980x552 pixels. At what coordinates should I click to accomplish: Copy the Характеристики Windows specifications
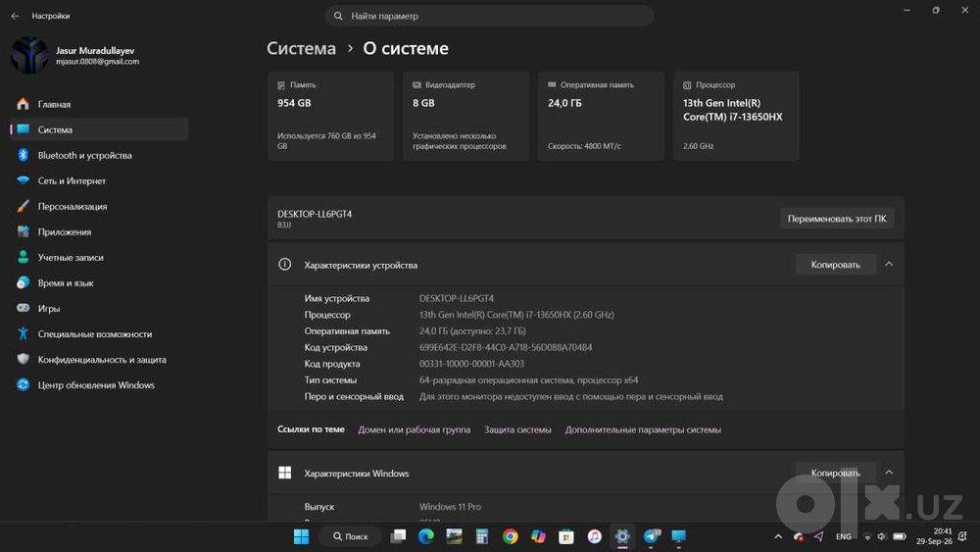point(836,473)
